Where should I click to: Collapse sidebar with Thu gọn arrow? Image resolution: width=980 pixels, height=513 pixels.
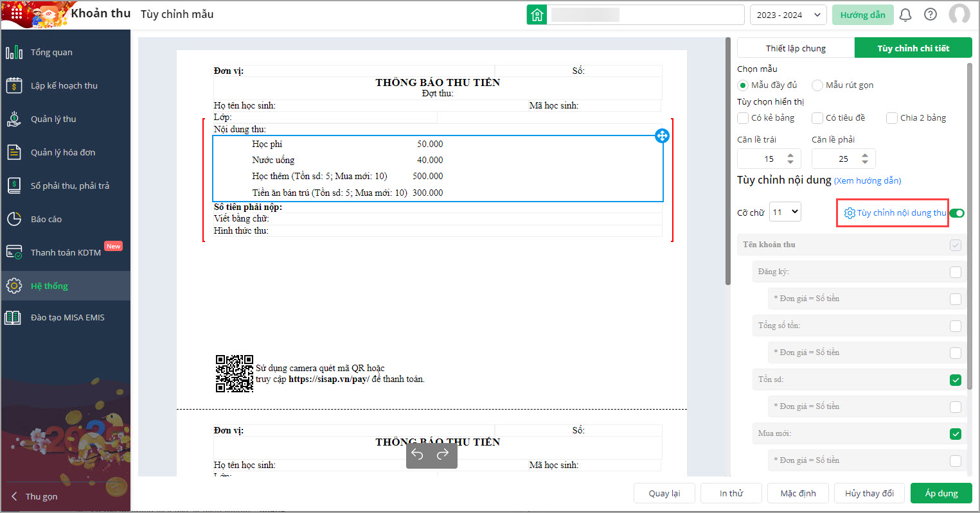[x=15, y=496]
